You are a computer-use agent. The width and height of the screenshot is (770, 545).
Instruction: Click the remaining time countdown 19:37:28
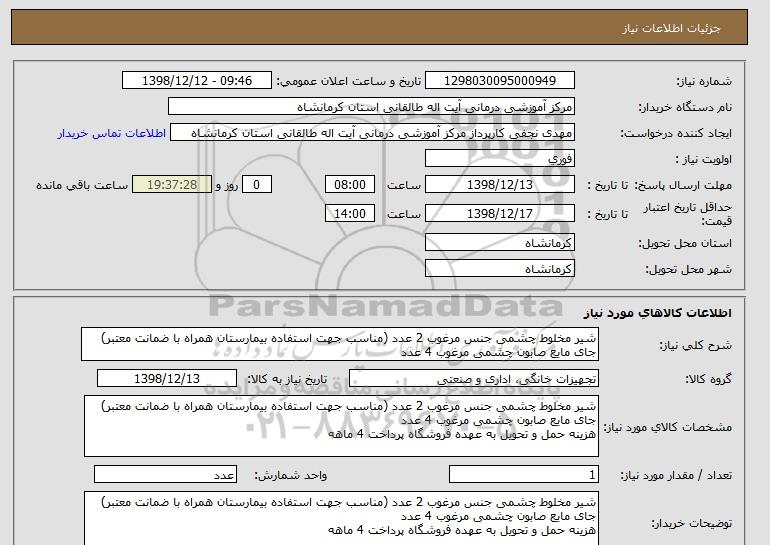[172, 185]
